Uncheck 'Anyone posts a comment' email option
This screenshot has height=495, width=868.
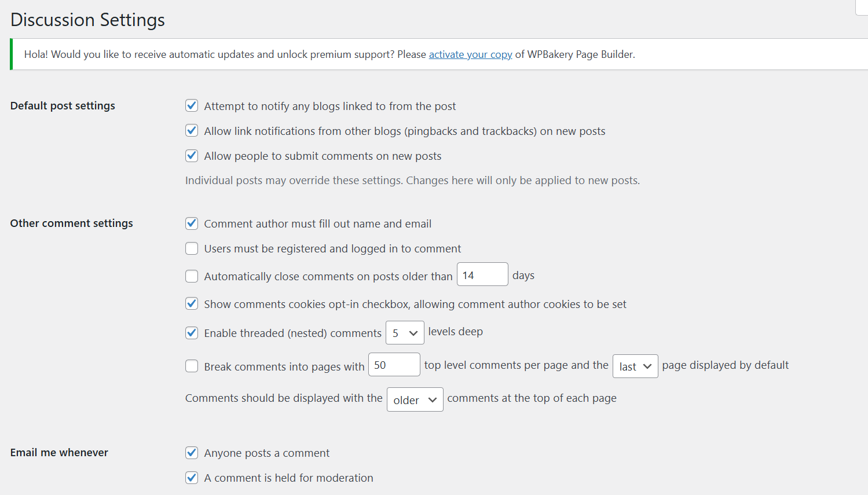(192, 452)
